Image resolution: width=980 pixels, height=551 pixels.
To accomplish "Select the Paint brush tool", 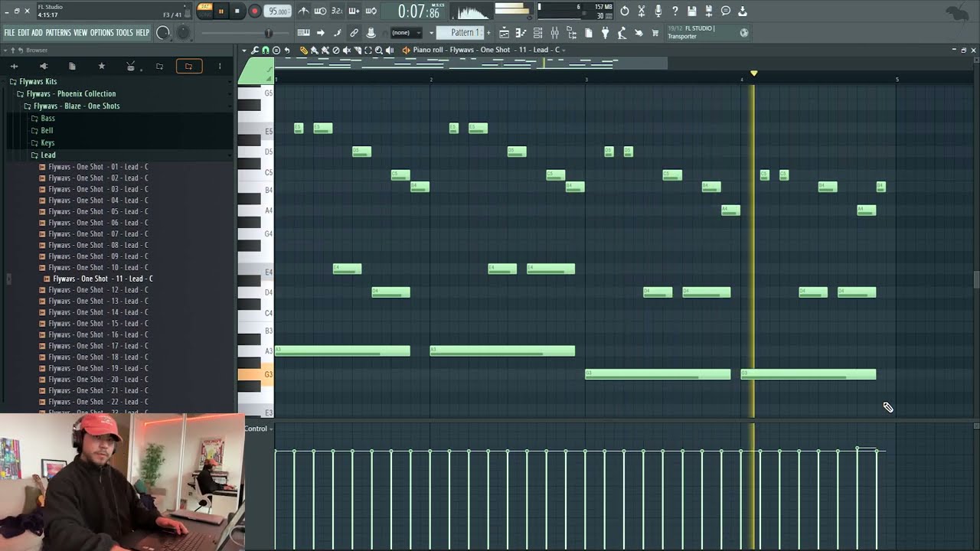I will (315, 51).
